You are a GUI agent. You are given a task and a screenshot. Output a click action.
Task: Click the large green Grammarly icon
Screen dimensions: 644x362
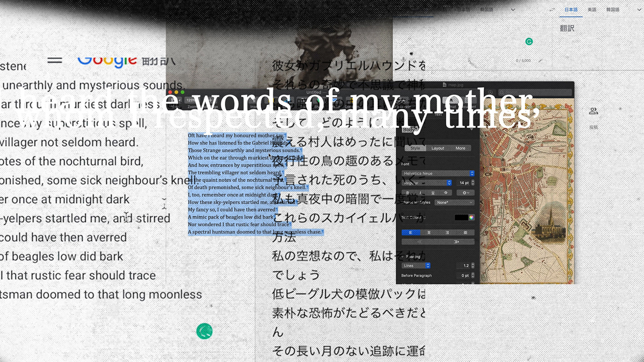(x=204, y=331)
